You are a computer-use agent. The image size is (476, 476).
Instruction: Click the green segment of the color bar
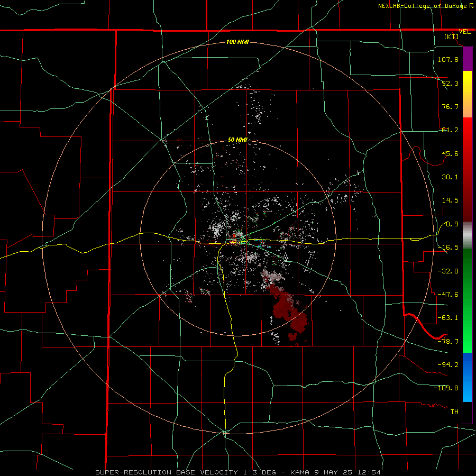coord(467,300)
